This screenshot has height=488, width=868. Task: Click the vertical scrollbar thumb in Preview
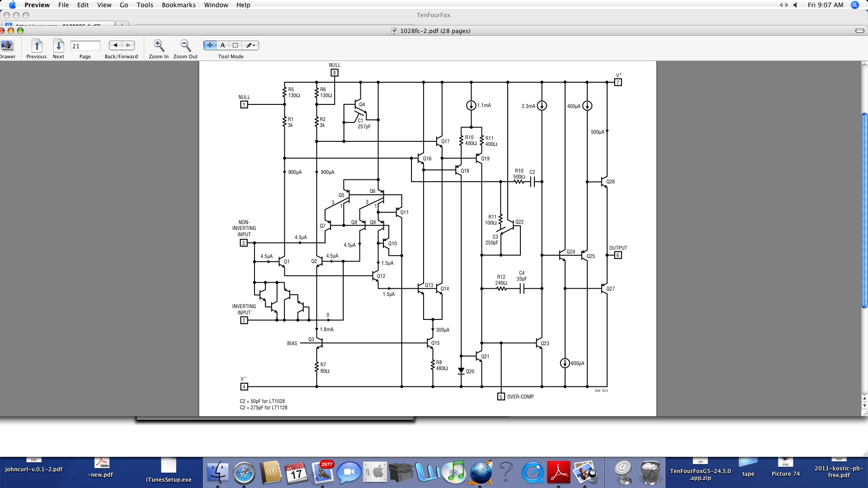pos(864,210)
